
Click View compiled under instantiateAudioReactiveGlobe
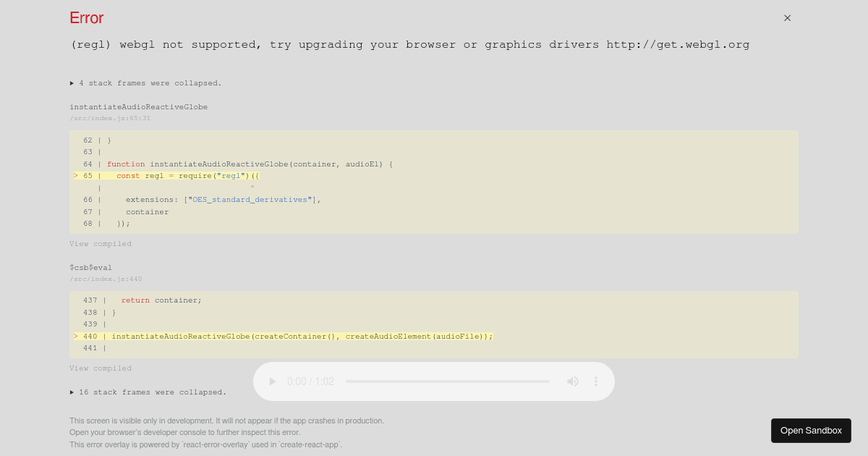(101, 243)
